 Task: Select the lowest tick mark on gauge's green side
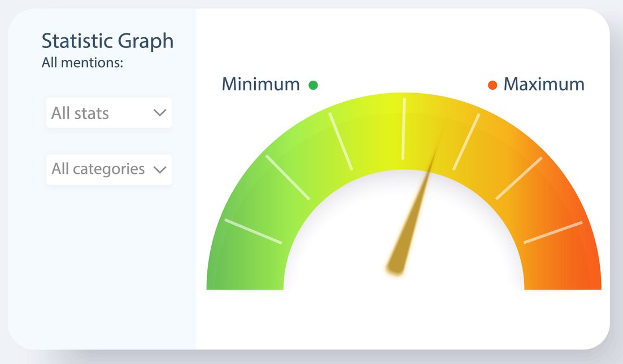click(253, 231)
